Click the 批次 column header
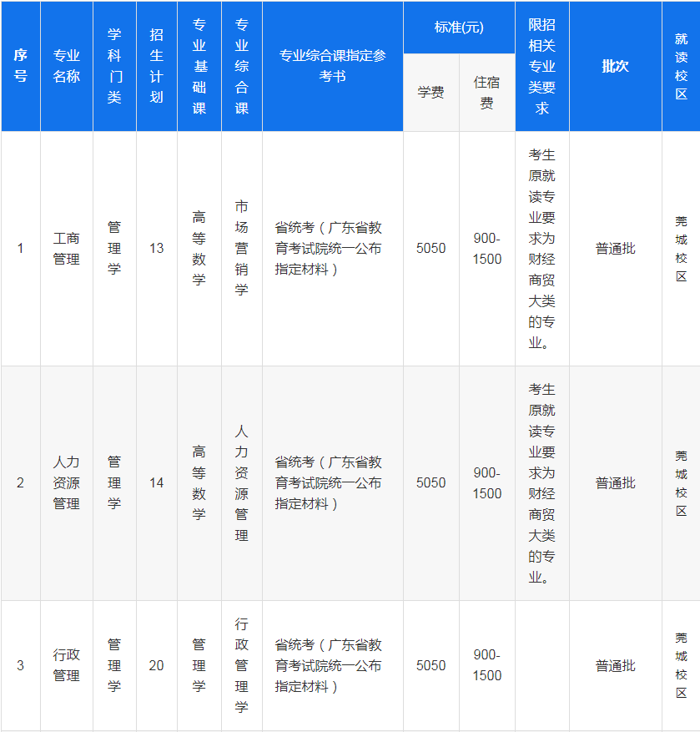This screenshot has height=732, width=700. [x=615, y=66]
